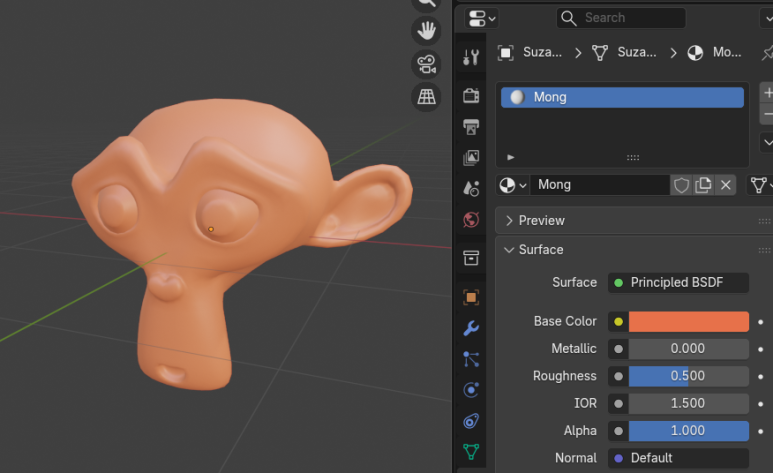Click the Suzanne mesh data breadcrumb icon
The width and height of the screenshot is (773, 473).
click(600, 53)
